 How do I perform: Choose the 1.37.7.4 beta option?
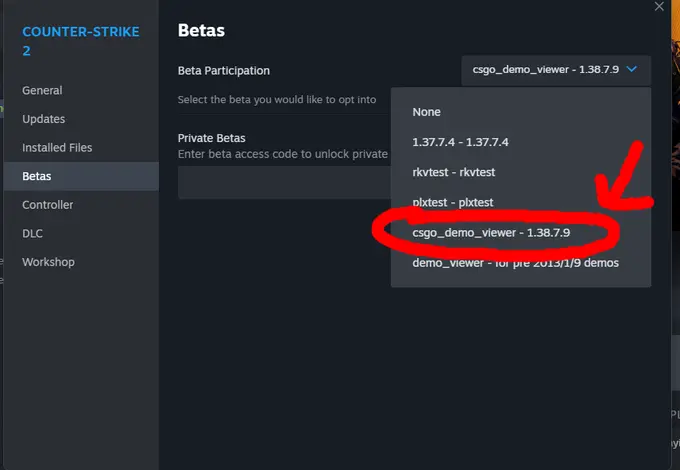click(461, 142)
